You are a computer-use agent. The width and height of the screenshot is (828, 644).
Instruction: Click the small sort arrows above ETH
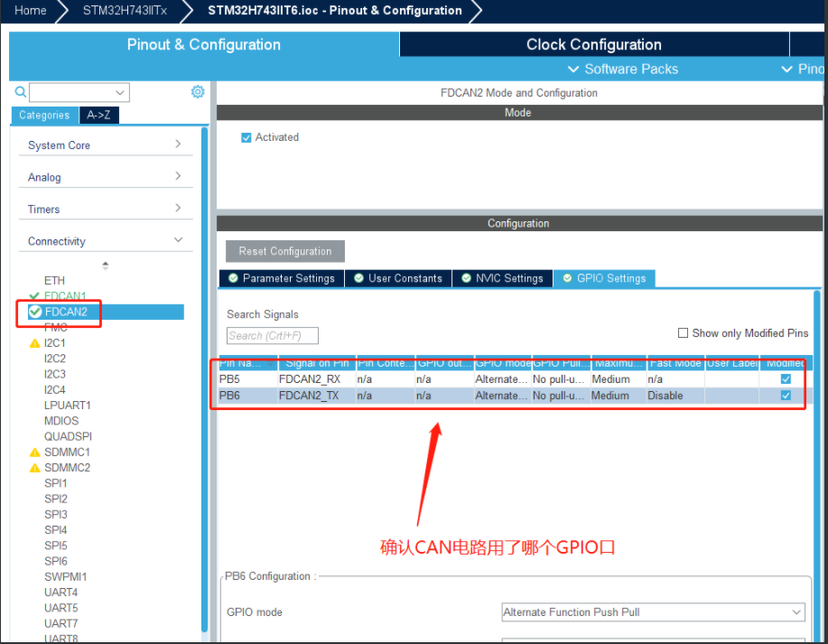(105, 266)
